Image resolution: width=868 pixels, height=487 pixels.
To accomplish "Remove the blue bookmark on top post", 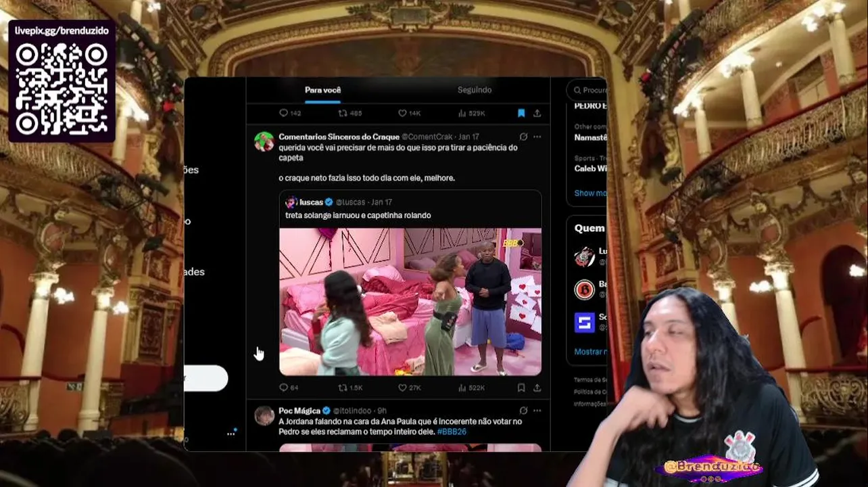I will tap(521, 113).
